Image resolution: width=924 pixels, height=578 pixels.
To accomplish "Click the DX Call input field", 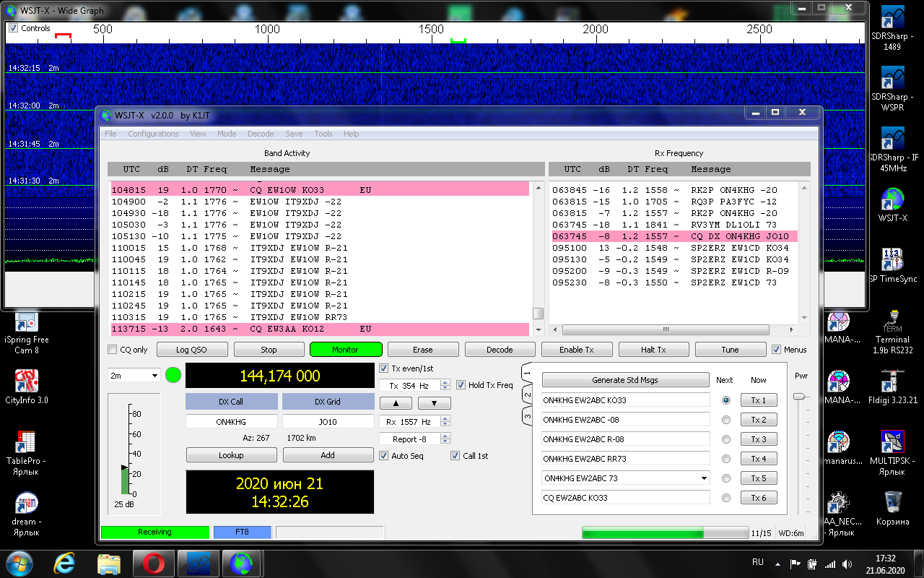I will (x=231, y=422).
